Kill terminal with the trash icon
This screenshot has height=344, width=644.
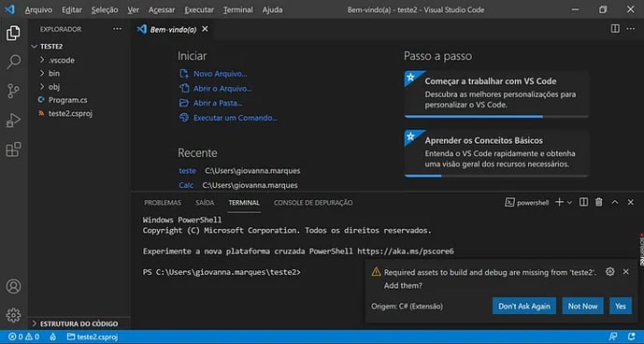599,202
